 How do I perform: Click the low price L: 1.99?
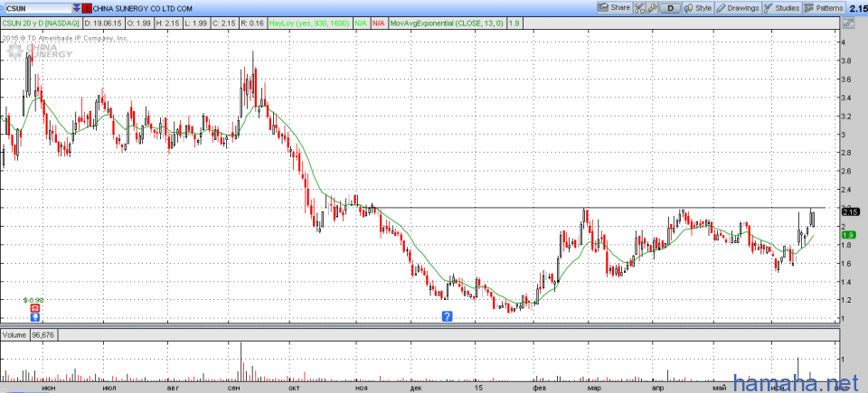click(195, 23)
